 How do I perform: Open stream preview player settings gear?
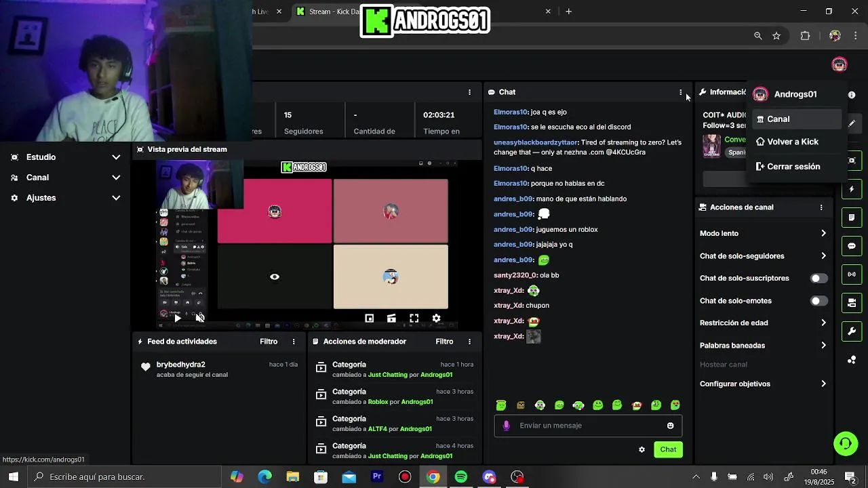pos(436,318)
